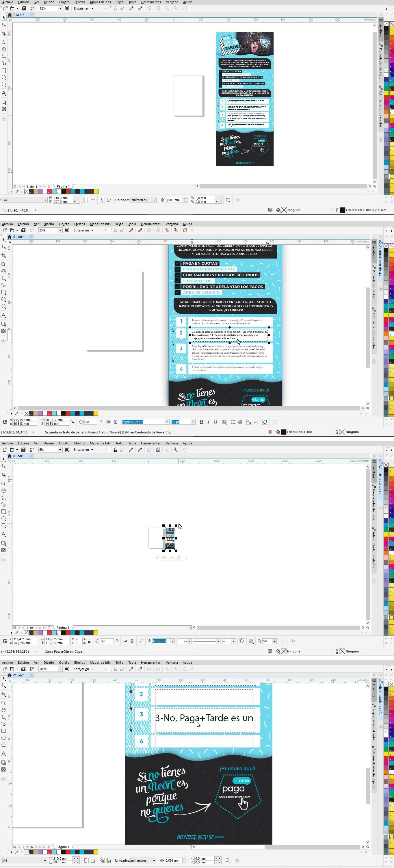Screen dimensions: 394x868
Task: Click the edit text 'ab' icon in the 25% zoom window
Action: point(256,422)
